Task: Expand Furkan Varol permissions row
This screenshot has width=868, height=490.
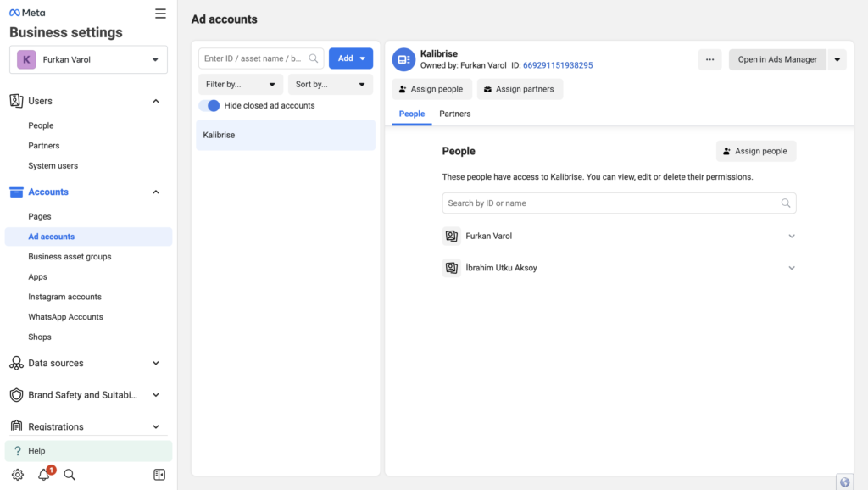Action: coord(791,237)
